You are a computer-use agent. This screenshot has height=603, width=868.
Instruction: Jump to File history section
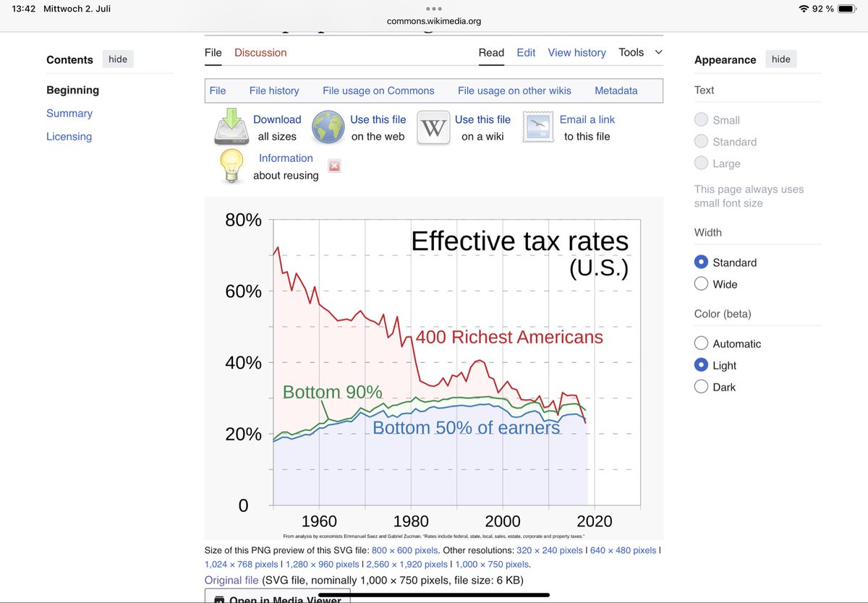point(274,90)
